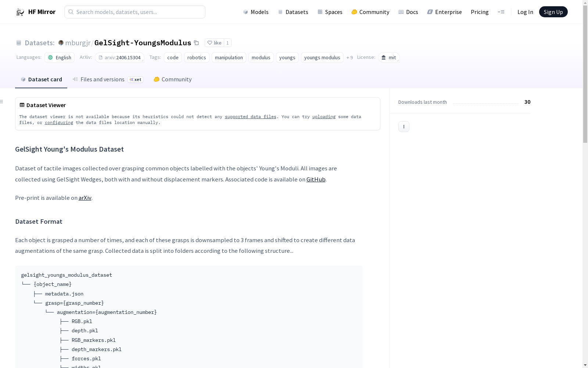Open the mit license tag
Viewport: 588px width, 368px height.
pos(389,57)
